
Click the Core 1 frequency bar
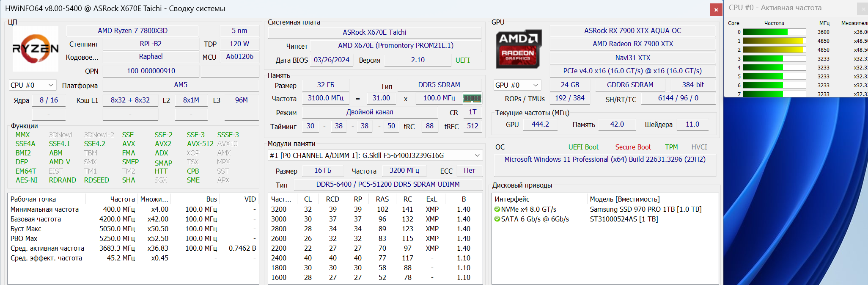775,41
